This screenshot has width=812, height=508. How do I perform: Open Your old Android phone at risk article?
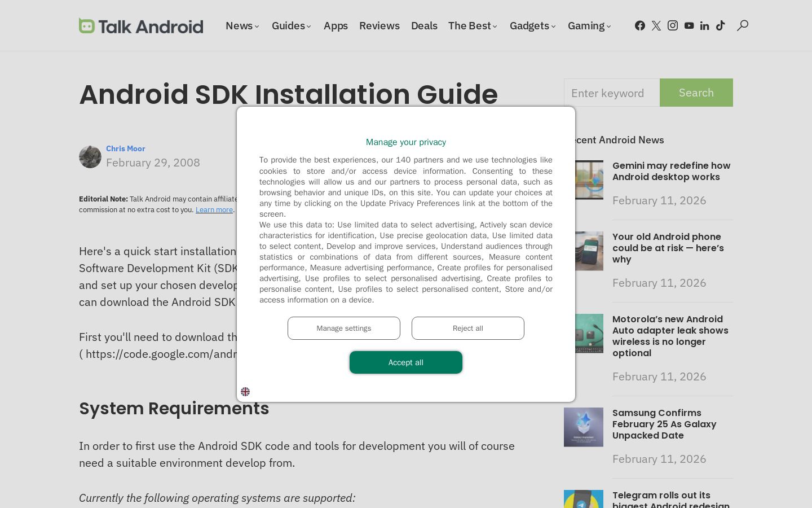pos(668,248)
